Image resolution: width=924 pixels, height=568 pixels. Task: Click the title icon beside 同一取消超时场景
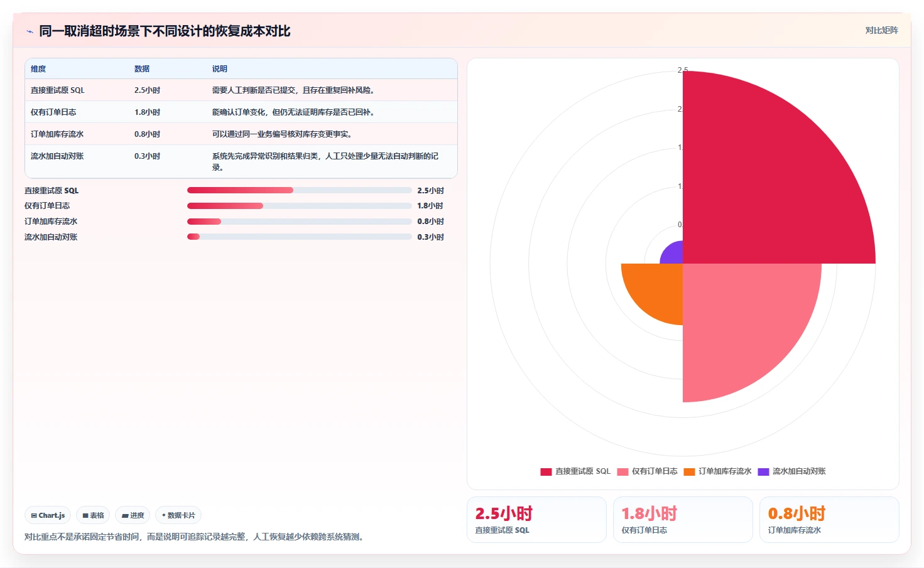tap(30, 31)
